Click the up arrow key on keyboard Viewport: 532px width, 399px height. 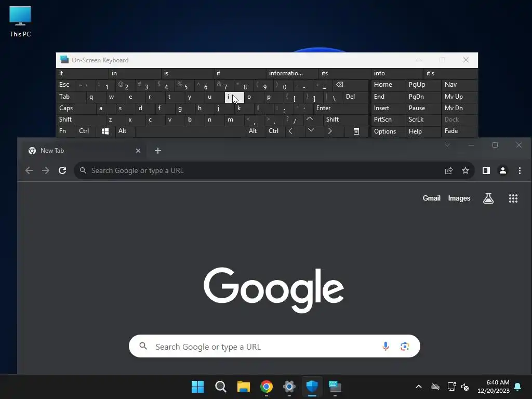click(x=310, y=119)
